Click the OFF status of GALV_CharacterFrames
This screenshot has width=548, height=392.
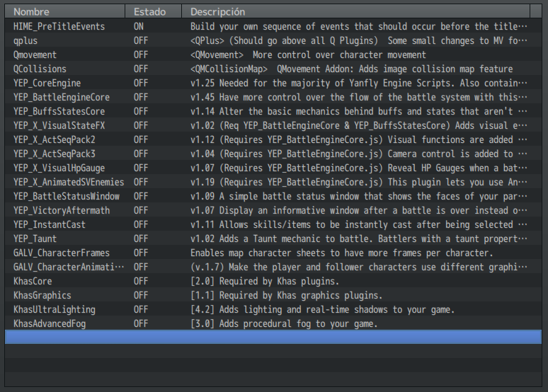pos(140,253)
